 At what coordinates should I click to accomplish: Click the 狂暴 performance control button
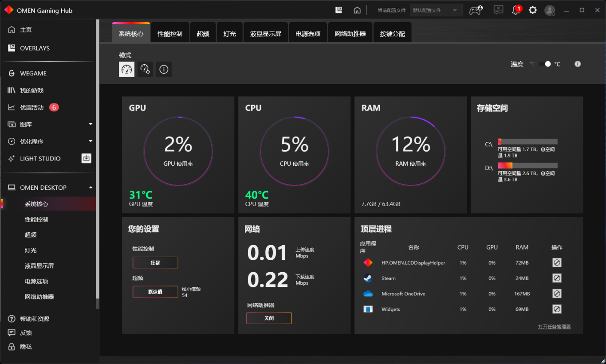155,262
